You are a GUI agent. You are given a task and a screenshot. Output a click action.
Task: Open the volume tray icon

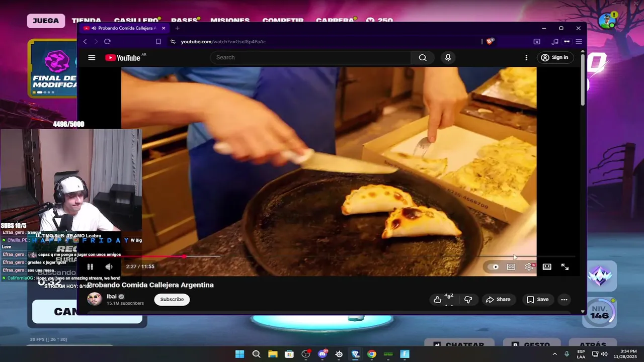tap(604, 354)
